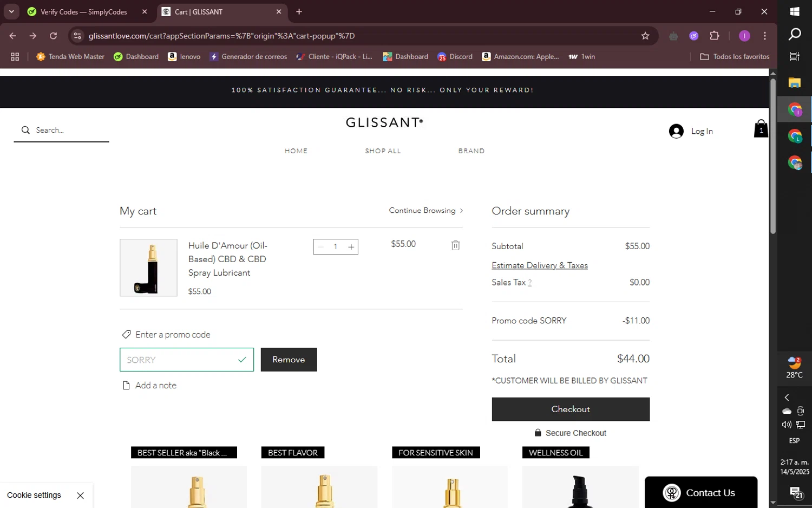Close the Verify Codes tab

145,11
